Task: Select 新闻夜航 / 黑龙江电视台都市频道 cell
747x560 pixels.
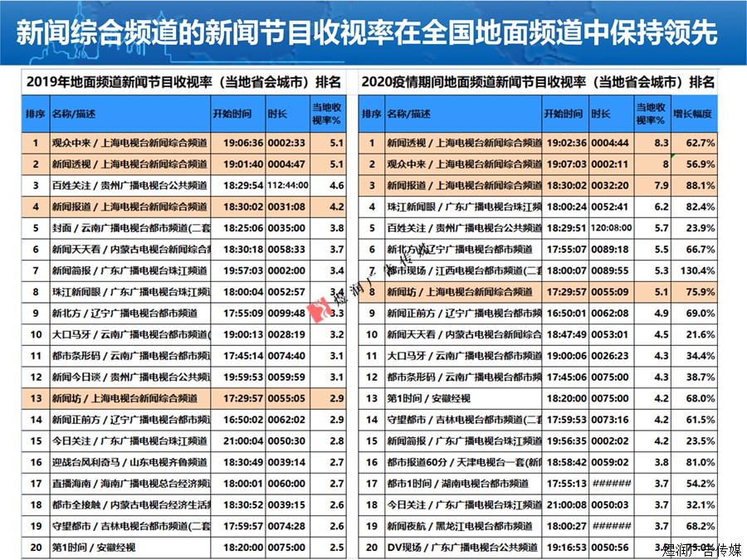Action: click(x=463, y=526)
